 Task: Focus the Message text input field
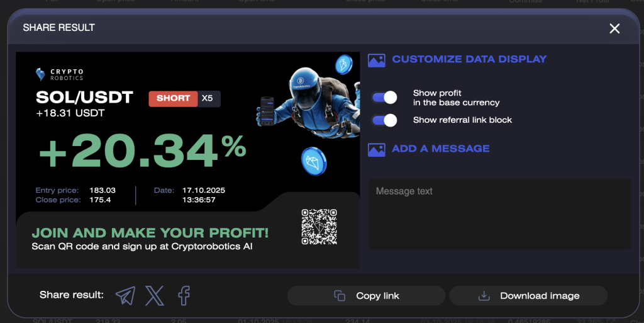499,214
